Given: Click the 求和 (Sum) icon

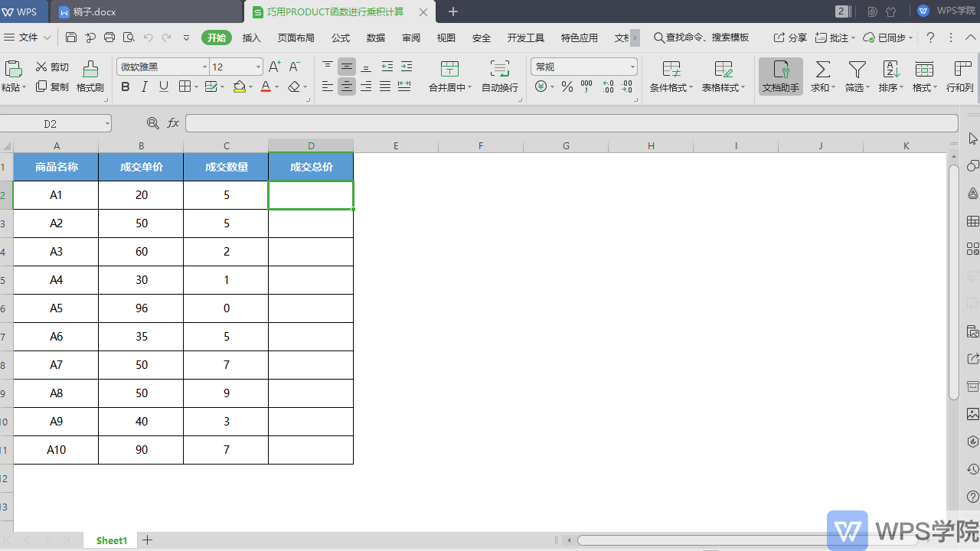Looking at the screenshot, I should point(821,73).
